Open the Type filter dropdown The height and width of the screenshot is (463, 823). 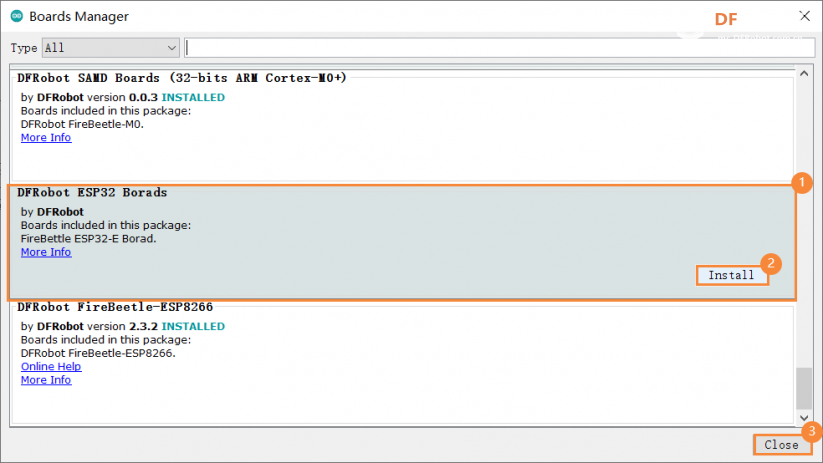[x=111, y=48]
